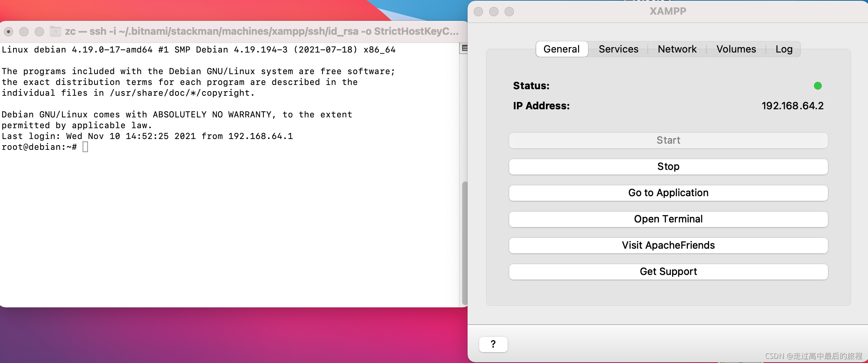Click the 'ABSOLUTELY NO WARRANTY' terminal line
Image resolution: width=868 pixels, height=363 pixels.
click(x=177, y=115)
